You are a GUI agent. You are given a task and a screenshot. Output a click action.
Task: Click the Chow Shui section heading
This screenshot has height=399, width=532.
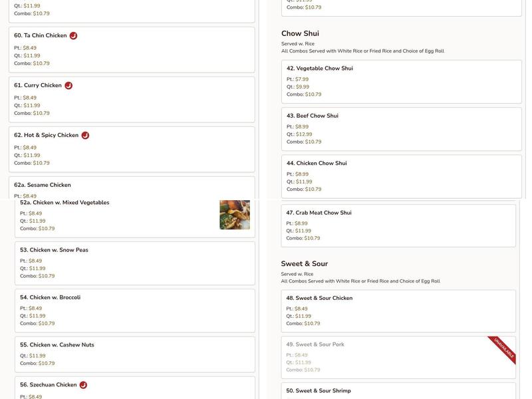pos(299,32)
